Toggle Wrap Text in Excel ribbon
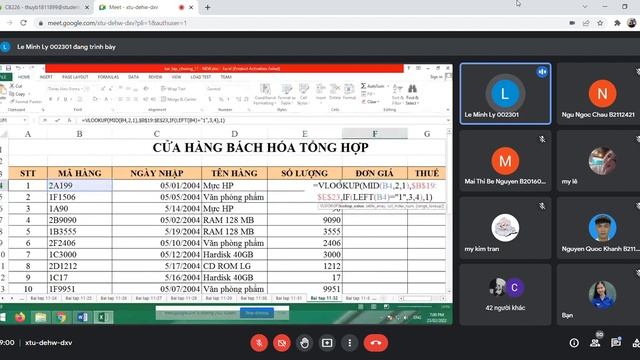640x360 pixels. (x=173, y=89)
